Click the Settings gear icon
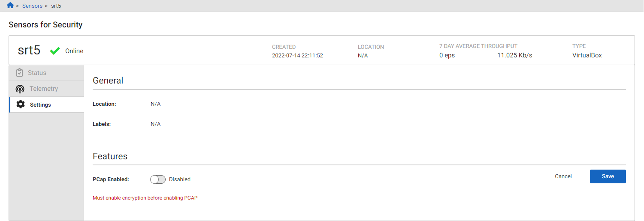The image size is (644, 221). tap(21, 105)
